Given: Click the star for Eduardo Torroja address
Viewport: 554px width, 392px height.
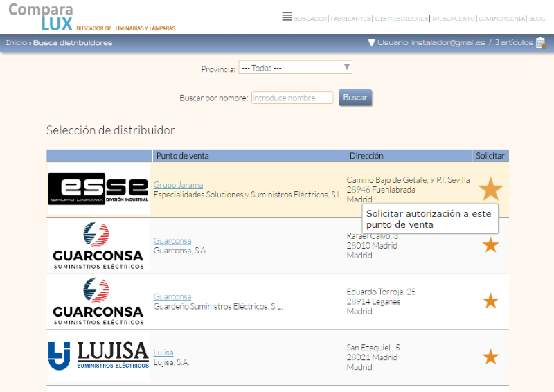Looking at the screenshot, I should [490, 301].
